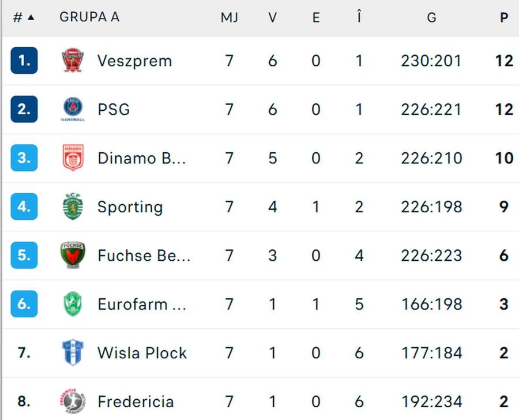Click the Veszprem club crest
The height and width of the screenshot is (420, 519).
pos(73,60)
